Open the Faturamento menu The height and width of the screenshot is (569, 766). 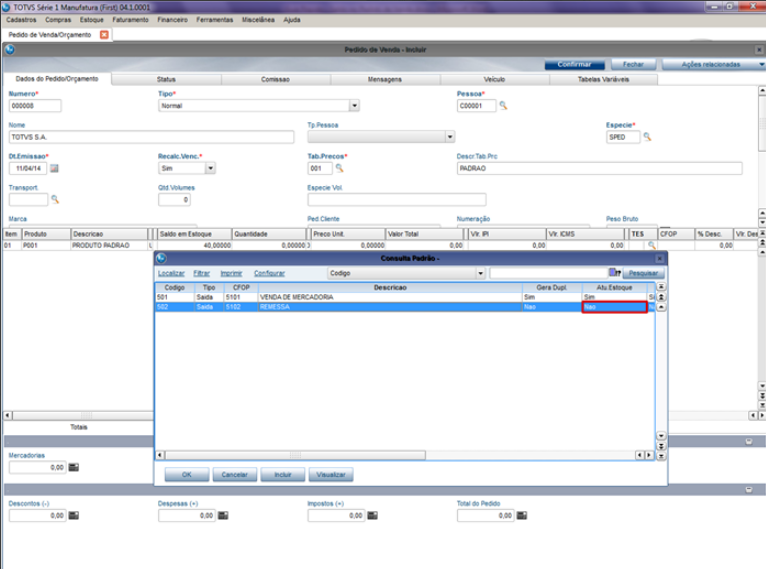pyautogui.click(x=130, y=20)
